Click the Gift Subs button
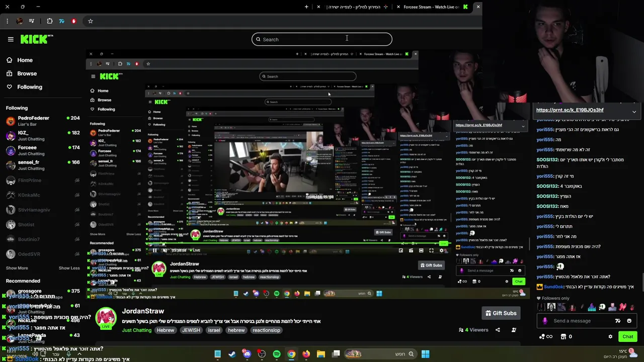This screenshot has height=362, width=644. (501, 313)
